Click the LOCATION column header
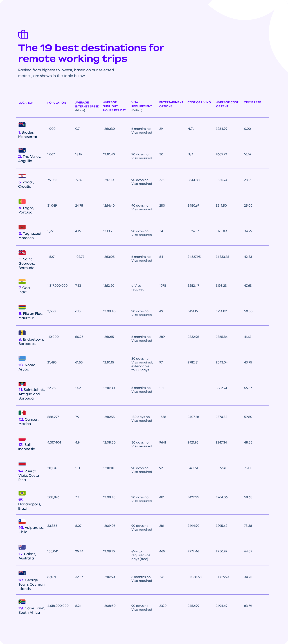This screenshot has width=288, height=644. (x=26, y=103)
